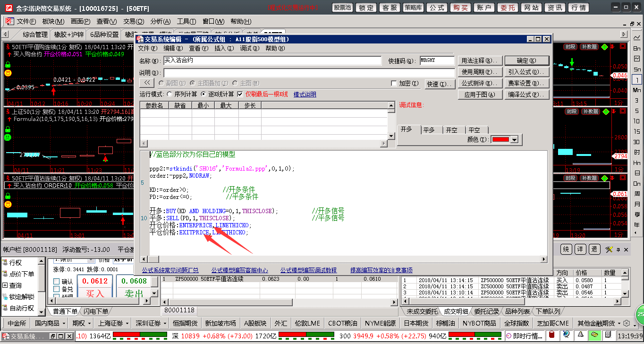Image resolution: width=644 pixels, height=344 pixels.
Task: Open the 分析 menu in main window
Action: (x=160, y=21)
